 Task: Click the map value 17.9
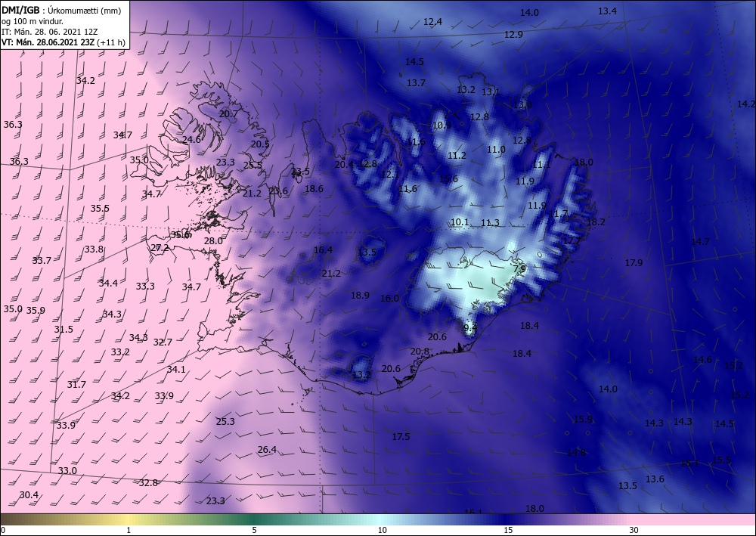(634, 263)
